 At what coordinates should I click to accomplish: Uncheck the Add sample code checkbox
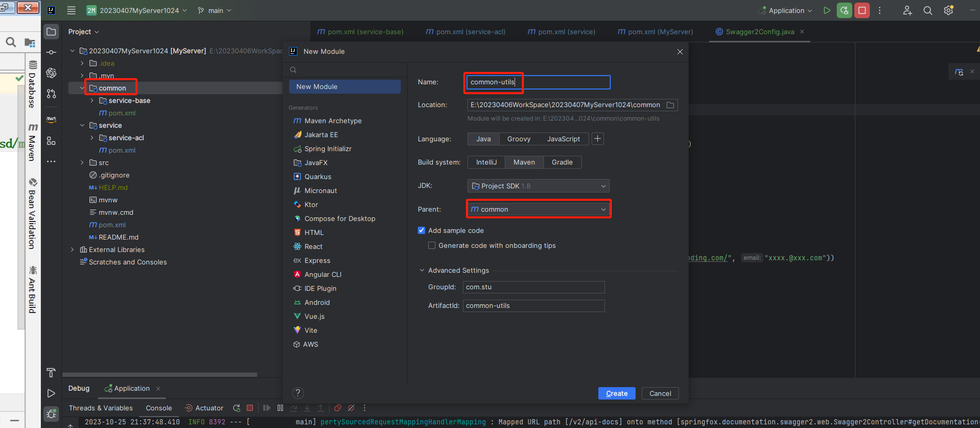pos(421,230)
